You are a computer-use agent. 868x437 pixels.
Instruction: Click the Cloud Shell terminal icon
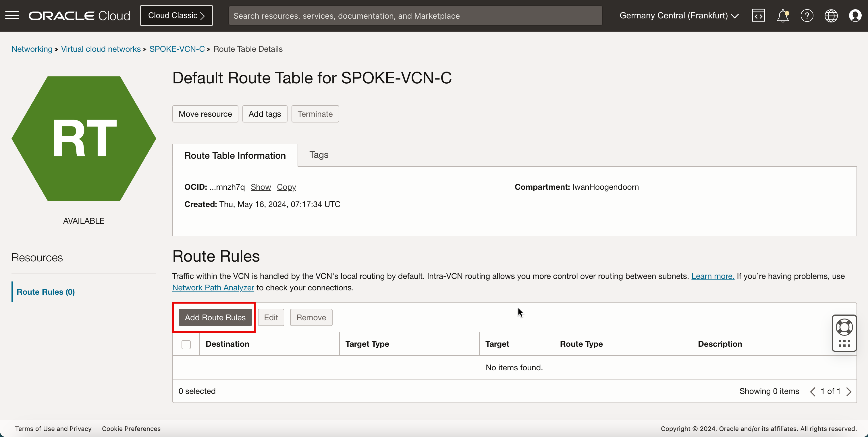coord(758,15)
